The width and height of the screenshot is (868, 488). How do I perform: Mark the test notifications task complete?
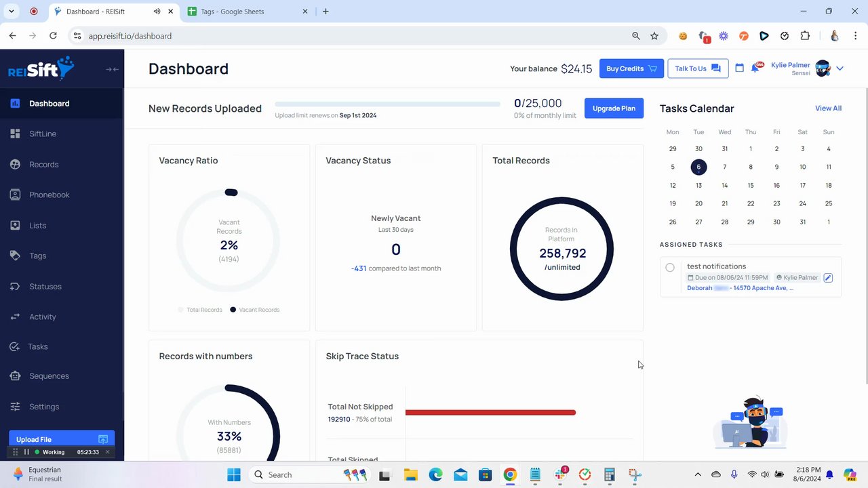click(670, 268)
